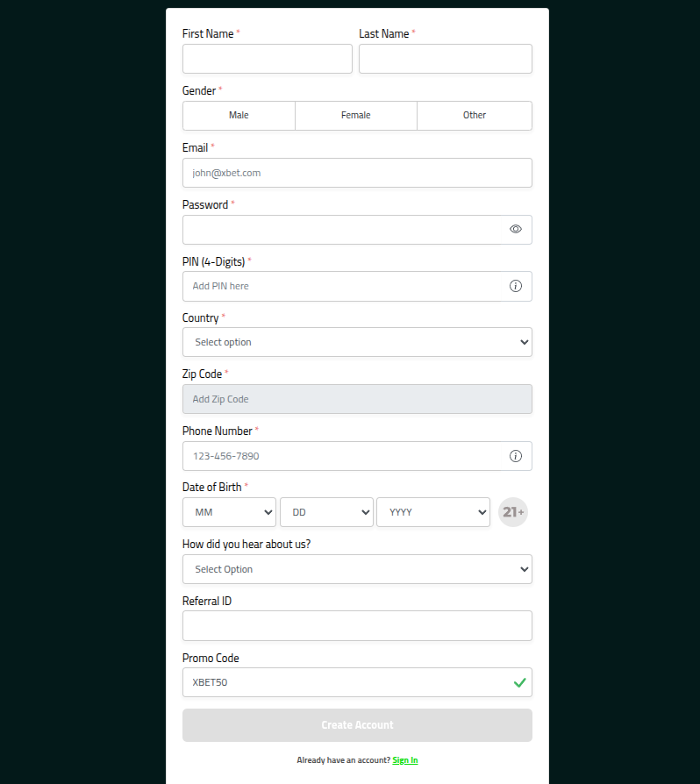Click the PIN info icon
The height and width of the screenshot is (784, 700).
pyautogui.click(x=516, y=286)
